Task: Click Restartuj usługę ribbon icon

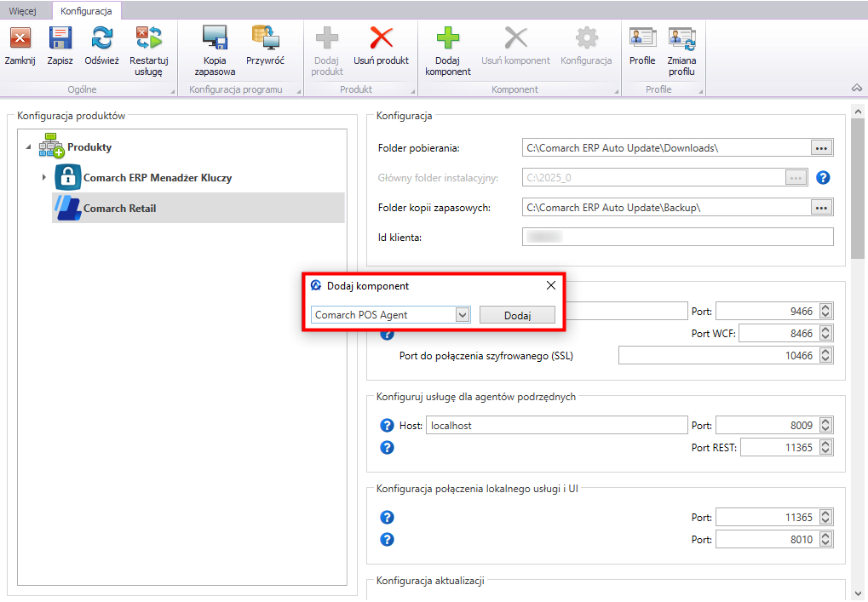Action: pyautogui.click(x=149, y=38)
